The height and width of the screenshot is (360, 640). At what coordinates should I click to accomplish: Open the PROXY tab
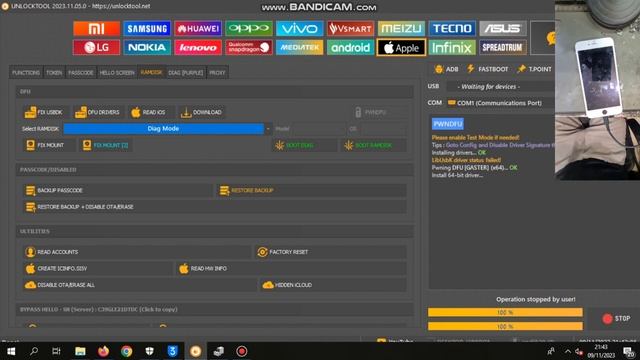217,72
